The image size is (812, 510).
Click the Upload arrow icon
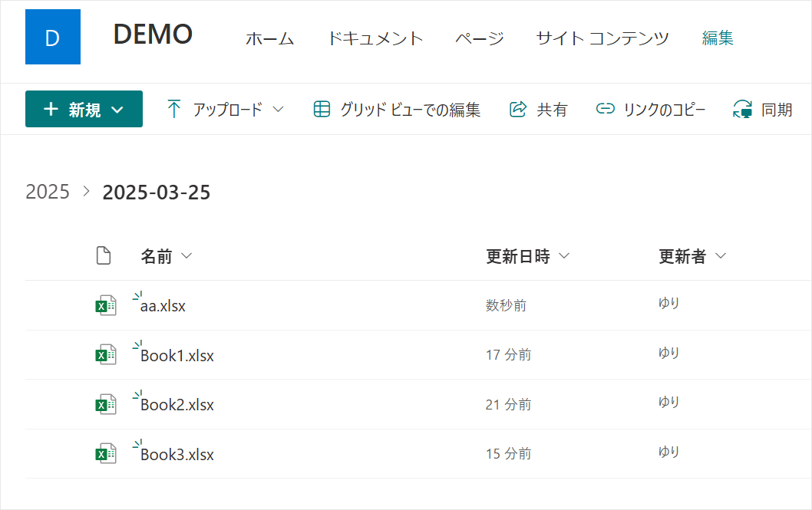(174, 110)
